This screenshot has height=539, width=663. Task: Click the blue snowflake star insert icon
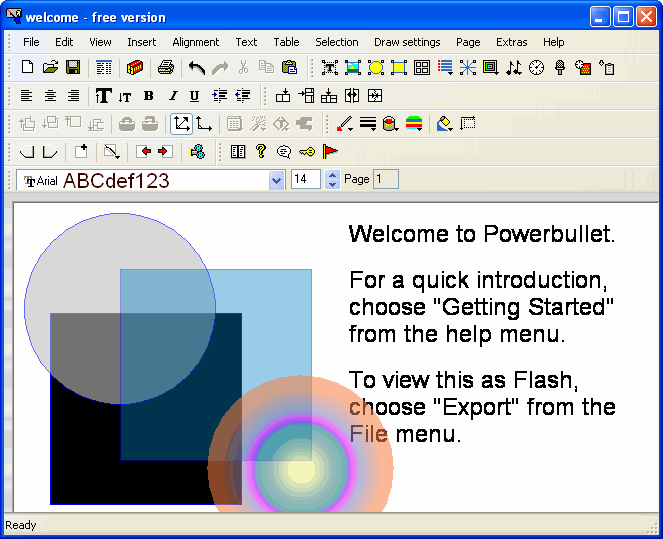(x=468, y=67)
